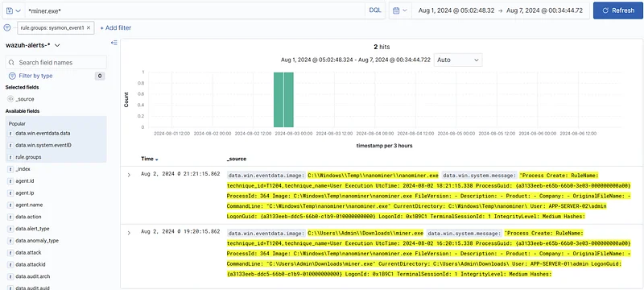
Task: Click type icon beside _index field
Action: [10, 169]
